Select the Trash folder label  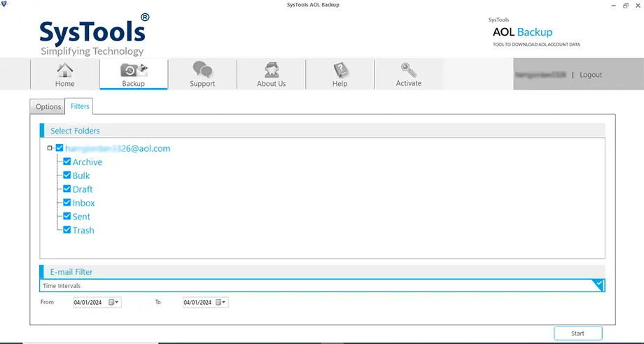pyautogui.click(x=83, y=231)
